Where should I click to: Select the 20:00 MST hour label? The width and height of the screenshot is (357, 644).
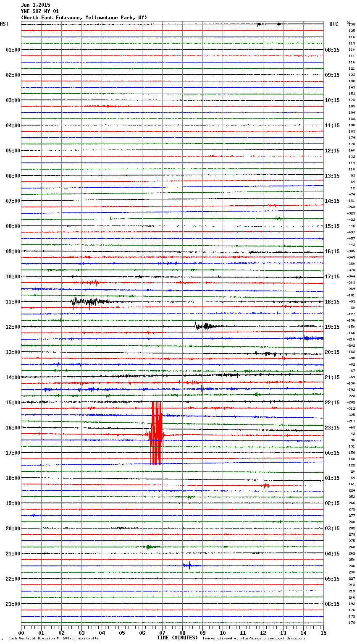pos(13,529)
